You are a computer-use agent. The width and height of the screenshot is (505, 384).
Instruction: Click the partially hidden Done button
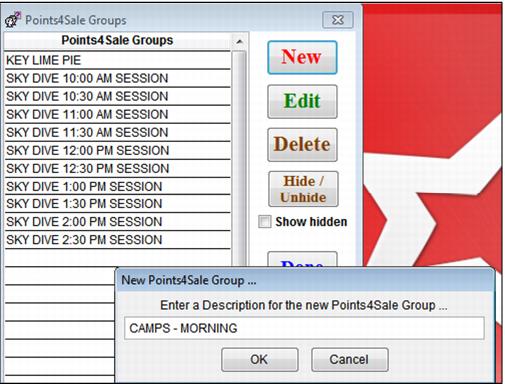pos(302,259)
